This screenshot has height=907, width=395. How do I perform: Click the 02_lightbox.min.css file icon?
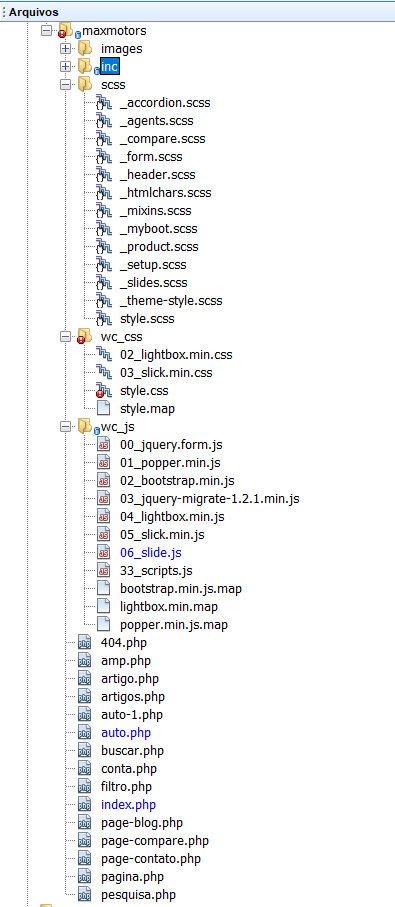(x=104, y=354)
